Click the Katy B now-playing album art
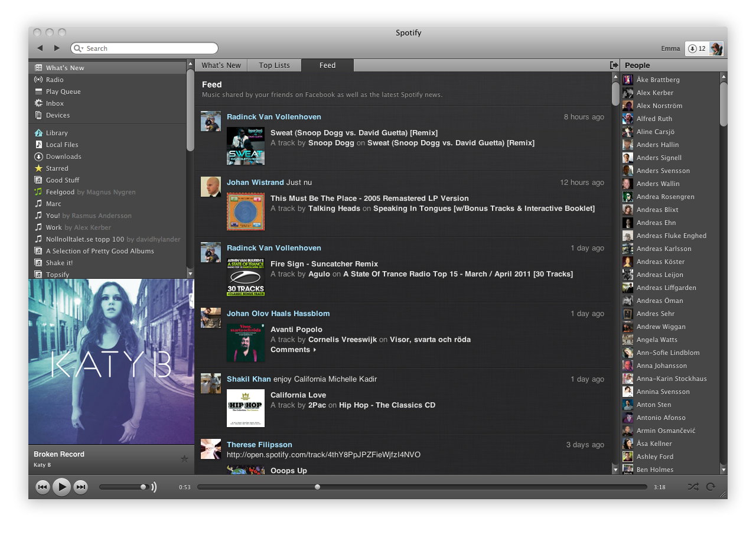The height and width of the screenshot is (534, 756). click(111, 362)
